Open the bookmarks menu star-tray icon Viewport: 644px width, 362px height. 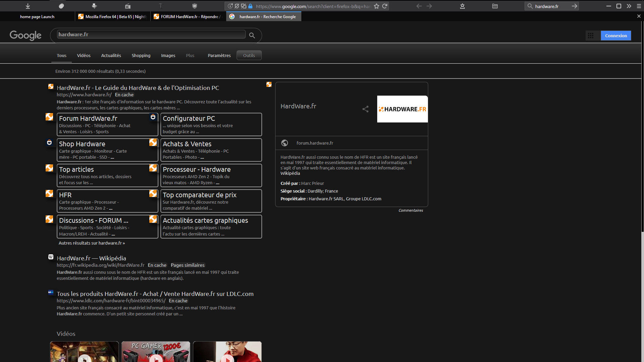462,6
